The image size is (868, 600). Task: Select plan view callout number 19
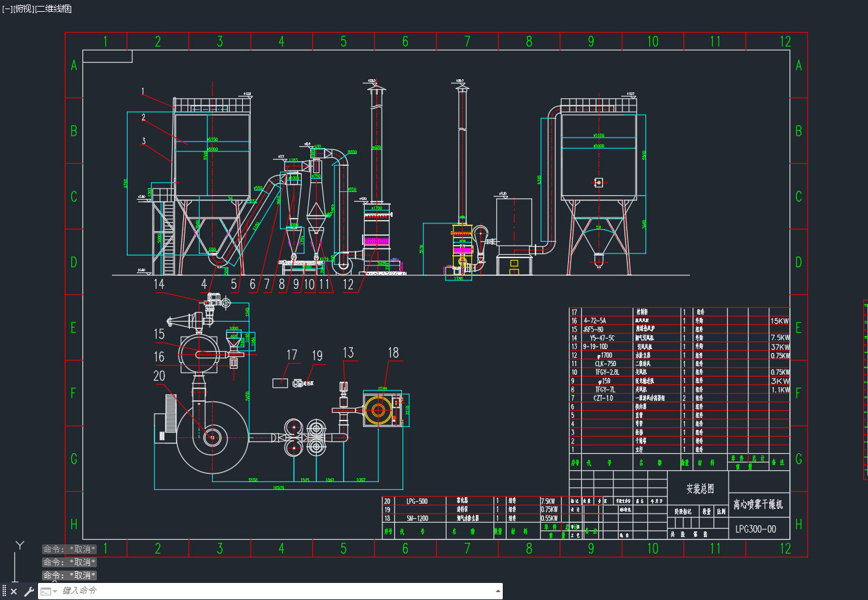[x=317, y=356]
